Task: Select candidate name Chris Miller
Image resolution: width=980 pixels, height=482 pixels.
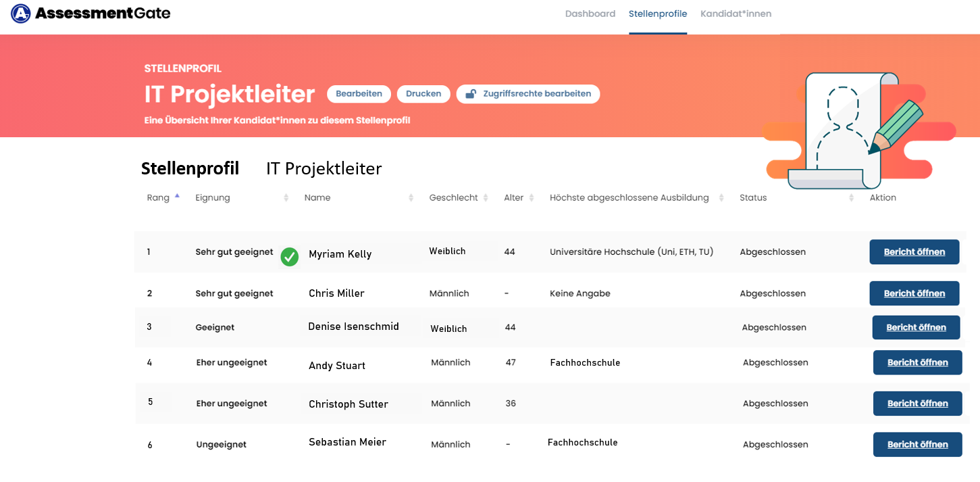Action: 336,293
